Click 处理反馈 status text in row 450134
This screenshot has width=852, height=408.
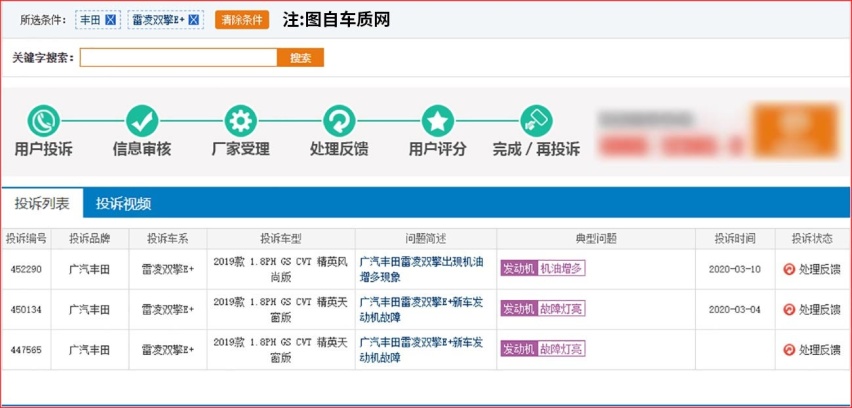(819, 310)
